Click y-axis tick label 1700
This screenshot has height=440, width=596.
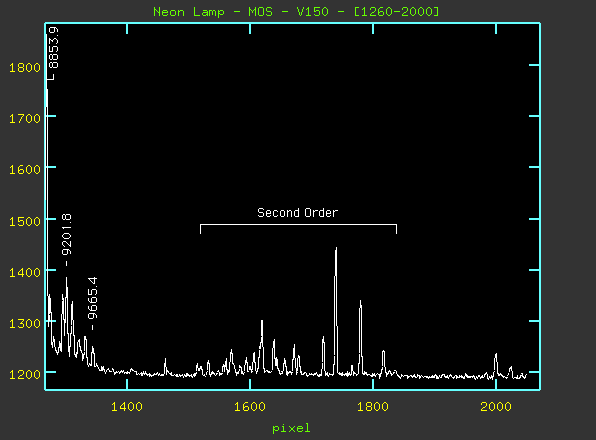25,119
